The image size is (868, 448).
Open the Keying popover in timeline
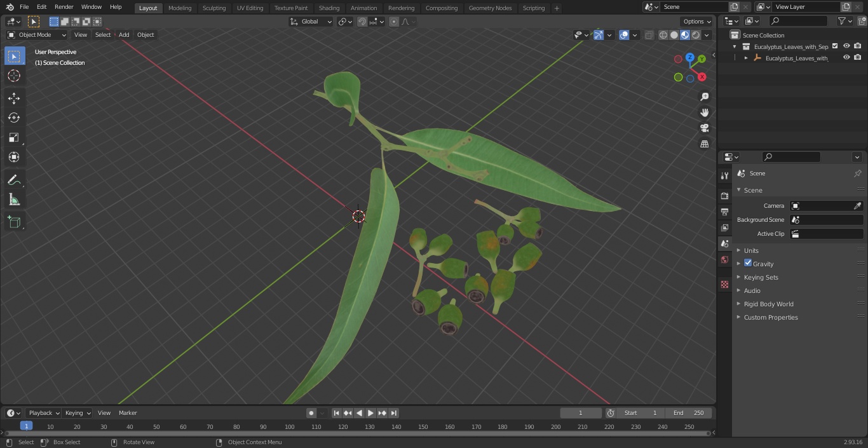pyautogui.click(x=78, y=413)
